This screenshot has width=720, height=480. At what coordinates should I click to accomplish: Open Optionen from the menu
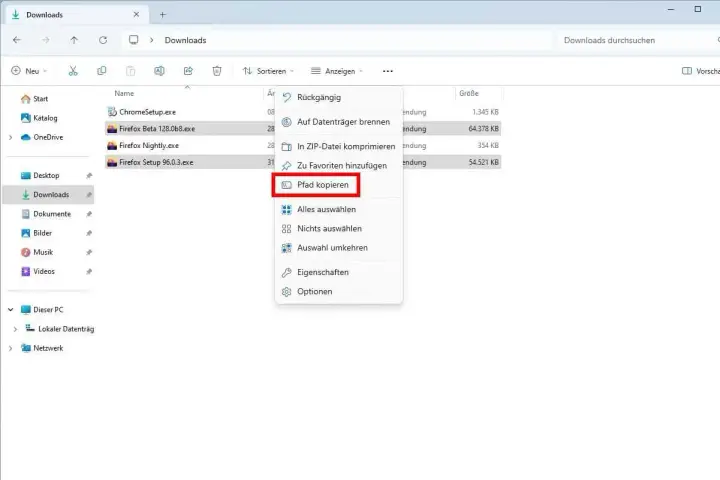(x=338, y=291)
